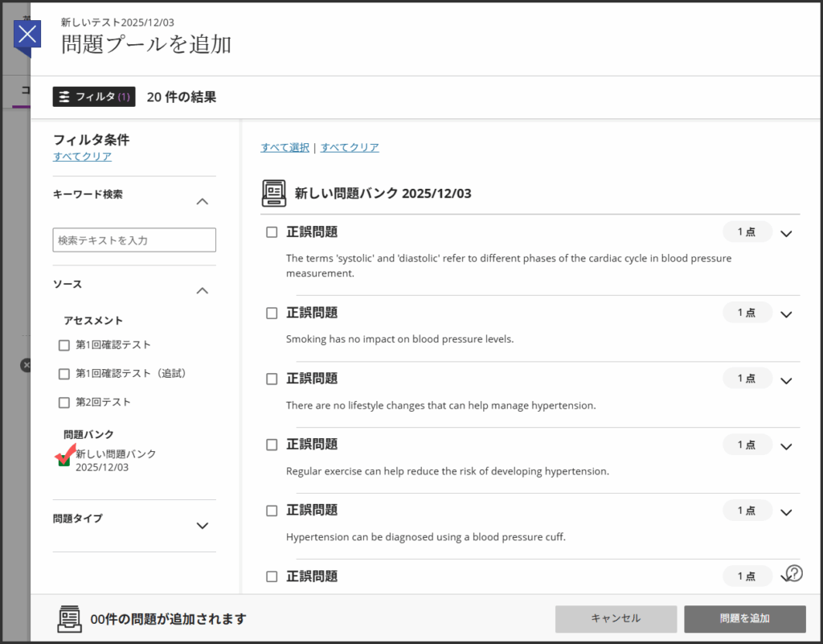
Task: Select the Regular exercise question checkbox
Action: [272, 445]
